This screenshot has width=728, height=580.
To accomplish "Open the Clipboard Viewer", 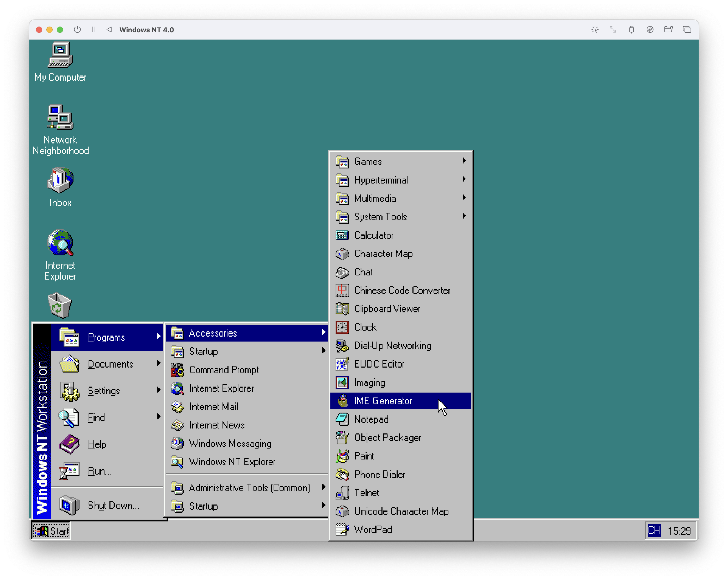I will click(x=387, y=309).
